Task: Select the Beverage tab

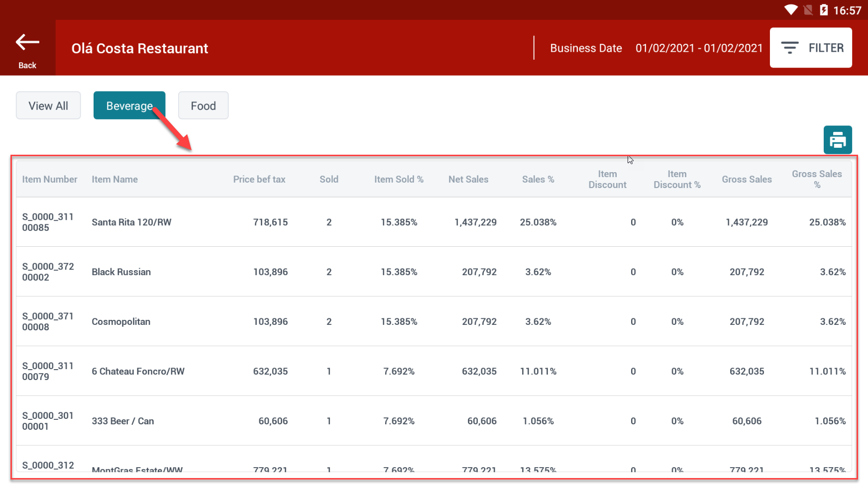Action: (129, 105)
